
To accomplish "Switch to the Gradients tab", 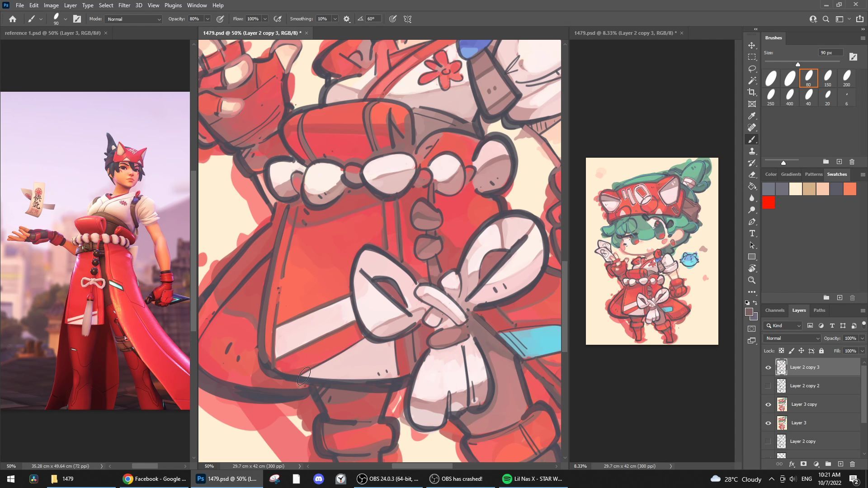I will 791,174.
